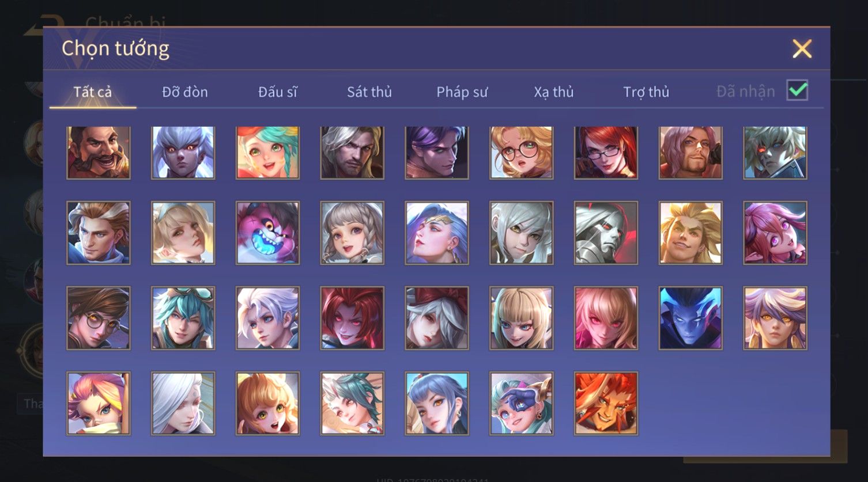Select the girl with blue eye mask

pos(521,403)
